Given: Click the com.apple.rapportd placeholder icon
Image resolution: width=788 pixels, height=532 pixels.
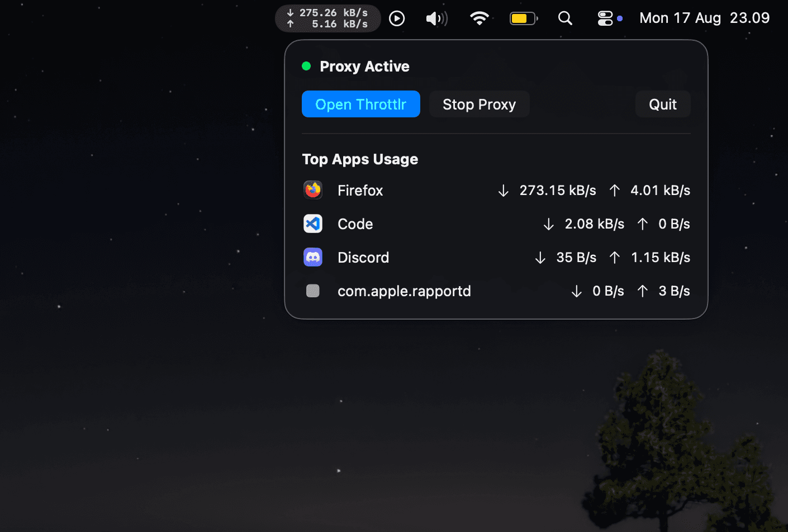Looking at the screenshot, I should [x=313, y=291].
